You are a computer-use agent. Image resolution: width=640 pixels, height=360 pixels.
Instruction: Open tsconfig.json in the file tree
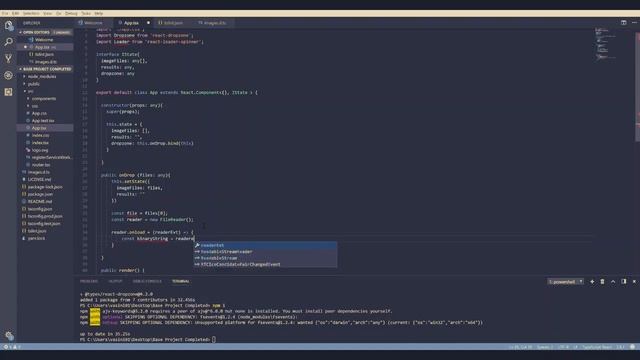[40, 209]
